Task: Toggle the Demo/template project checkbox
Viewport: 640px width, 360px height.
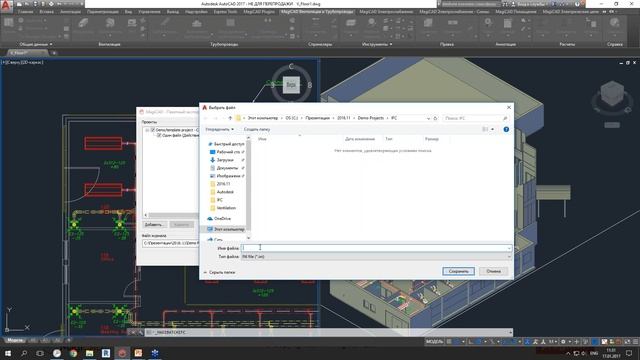Action: 153,130
